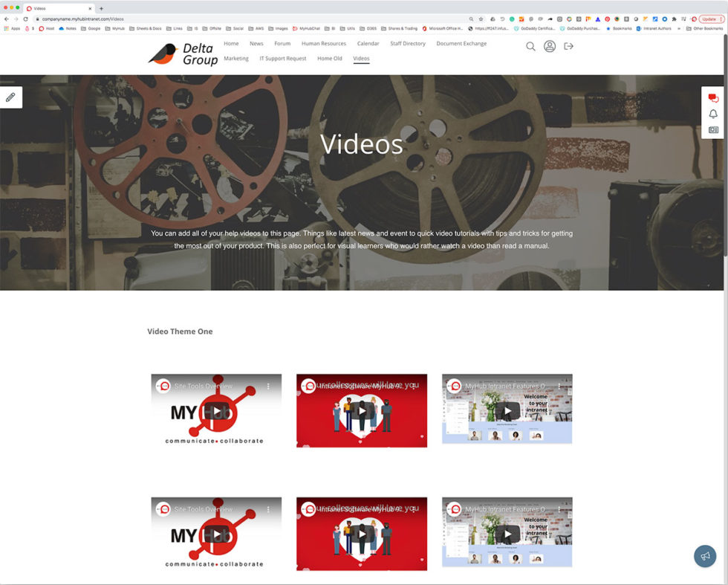Go to the Human Resources menu item
The image size is (728, 585).
(323, 43)
